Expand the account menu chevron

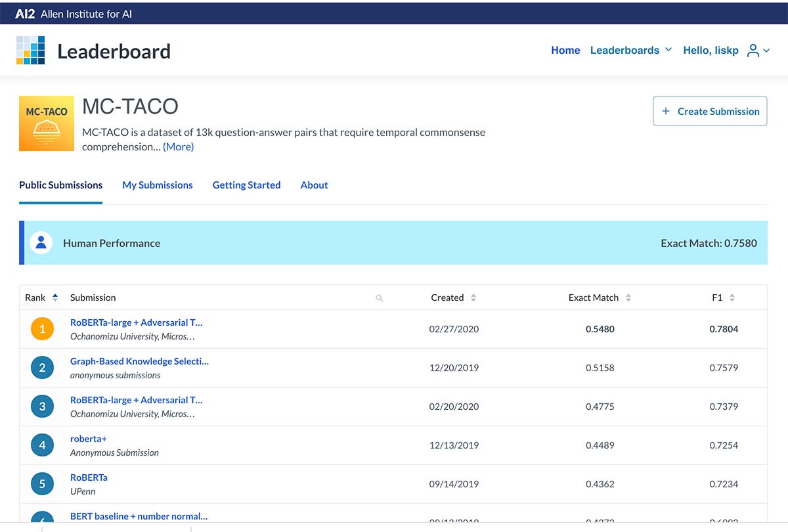(x=766, y=51)
